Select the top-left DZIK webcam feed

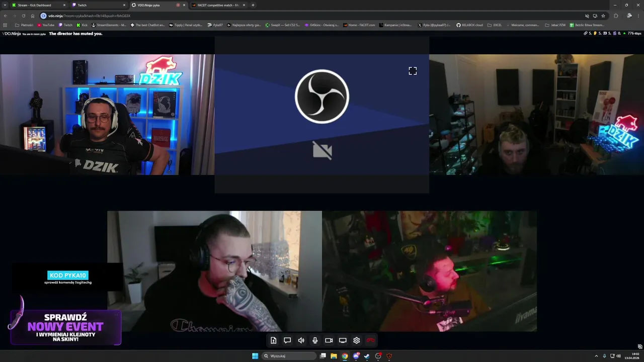[107, 115]
